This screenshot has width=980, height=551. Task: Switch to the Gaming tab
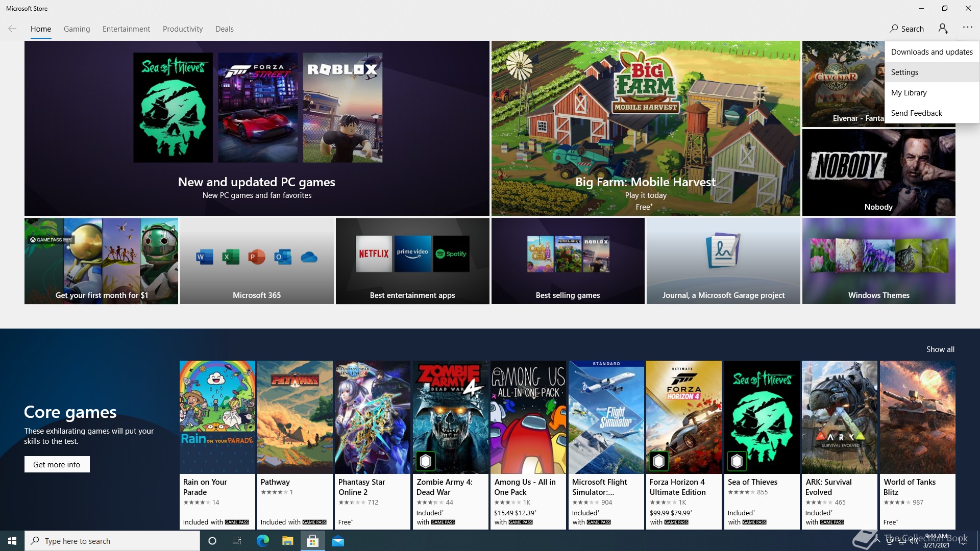[77, 29]
